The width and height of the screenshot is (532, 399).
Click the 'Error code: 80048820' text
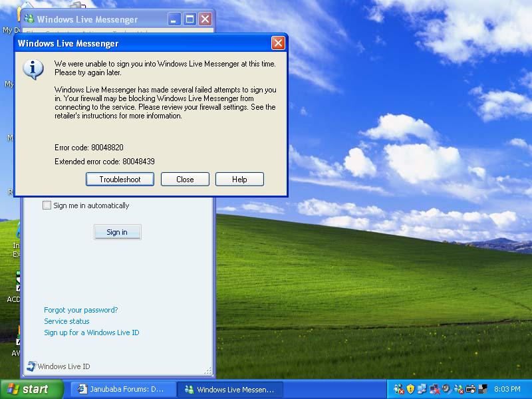coord(89,148)
